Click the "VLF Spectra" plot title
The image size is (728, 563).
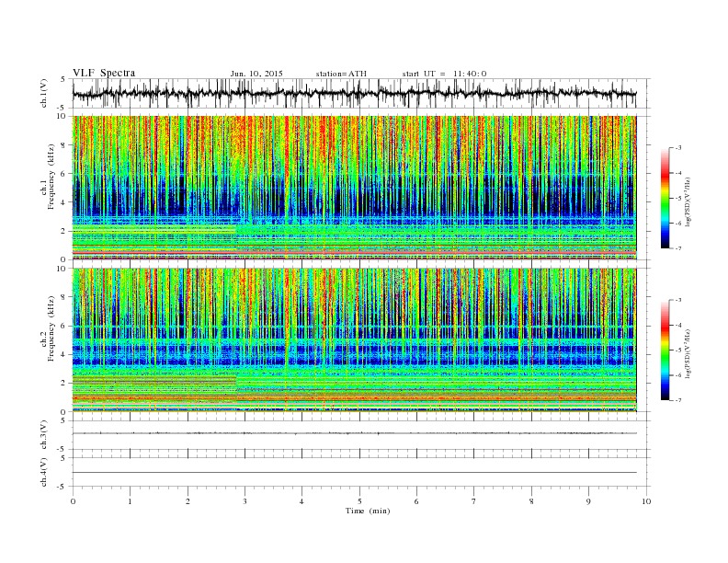point(104,73)
